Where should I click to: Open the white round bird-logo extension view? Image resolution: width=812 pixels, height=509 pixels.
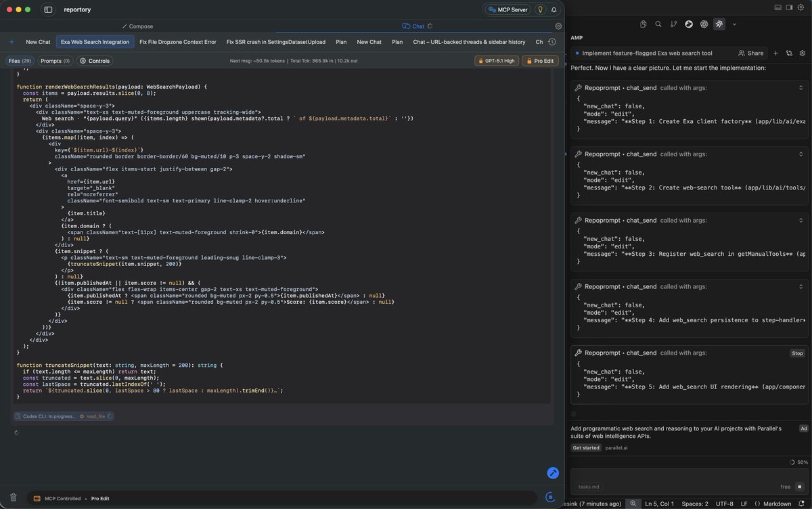coord(689,24)
